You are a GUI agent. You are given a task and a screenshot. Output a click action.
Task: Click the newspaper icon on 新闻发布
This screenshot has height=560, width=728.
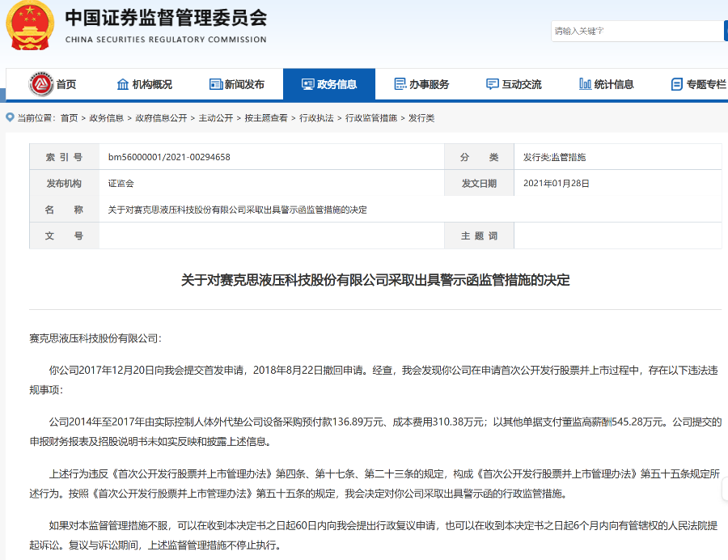pyautogui.click(x=214, y=83)
